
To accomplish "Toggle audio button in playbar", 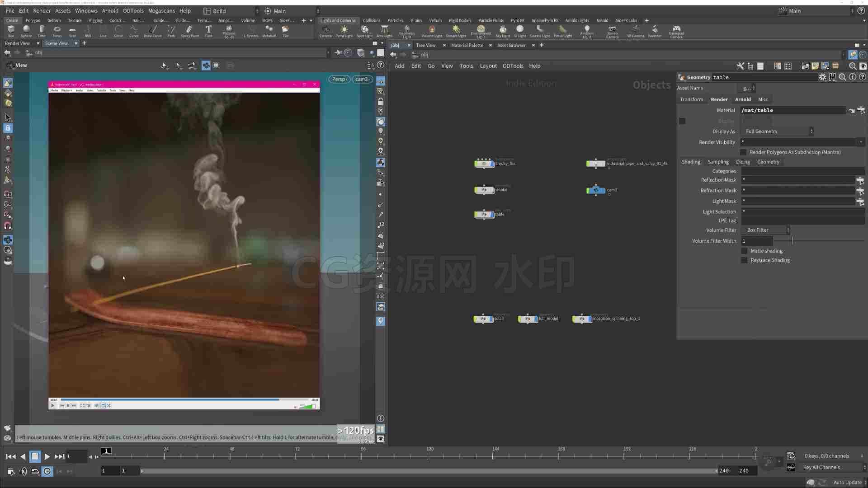I will [x=23, y=471].
